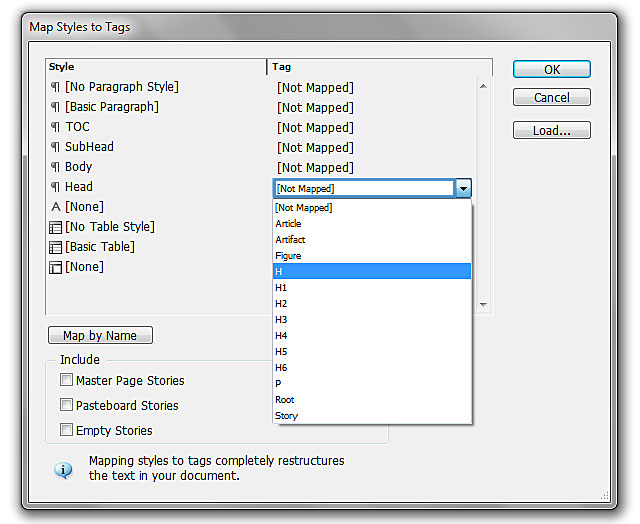Click table style icon beside [Basic Table]
The height and width of the screenshot is (524, 640).
(56, 247)
